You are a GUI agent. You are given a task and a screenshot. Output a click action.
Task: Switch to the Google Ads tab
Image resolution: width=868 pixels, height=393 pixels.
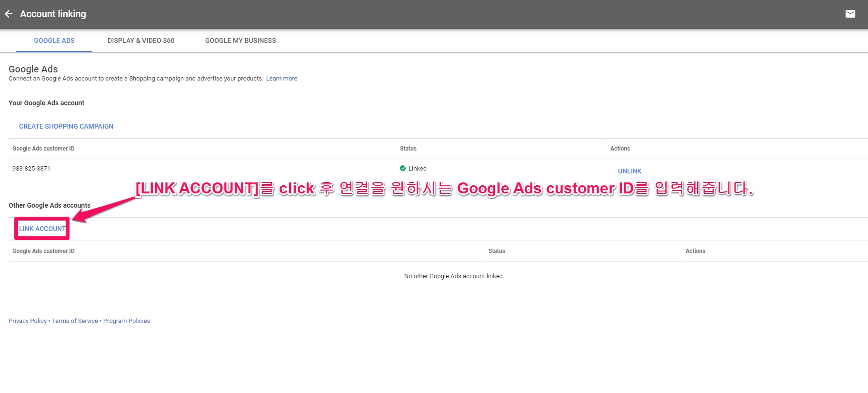tap(54, 40)
